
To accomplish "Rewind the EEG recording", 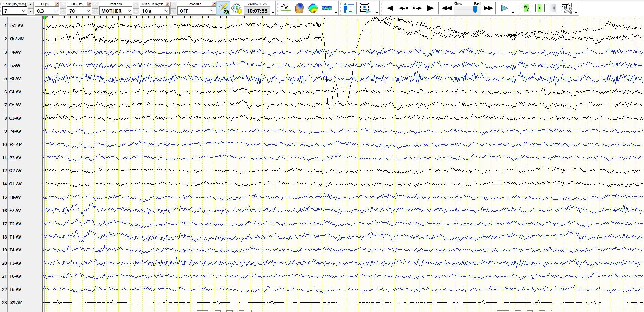I will [447, 8].
